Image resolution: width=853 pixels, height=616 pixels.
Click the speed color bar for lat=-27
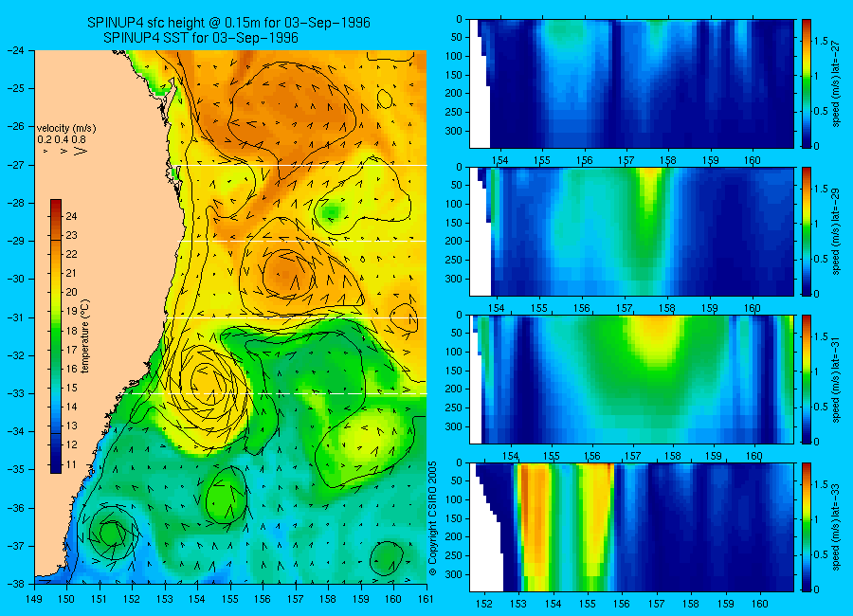[806, 83]
